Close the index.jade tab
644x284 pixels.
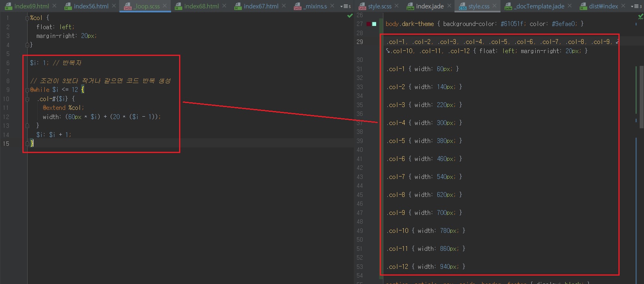pyautogui.click(x=449, y=6)
